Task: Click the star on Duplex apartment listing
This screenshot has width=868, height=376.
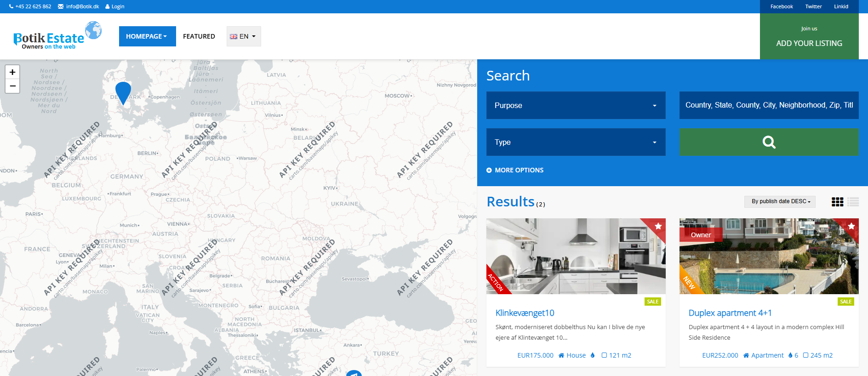Action: [851, 226]
